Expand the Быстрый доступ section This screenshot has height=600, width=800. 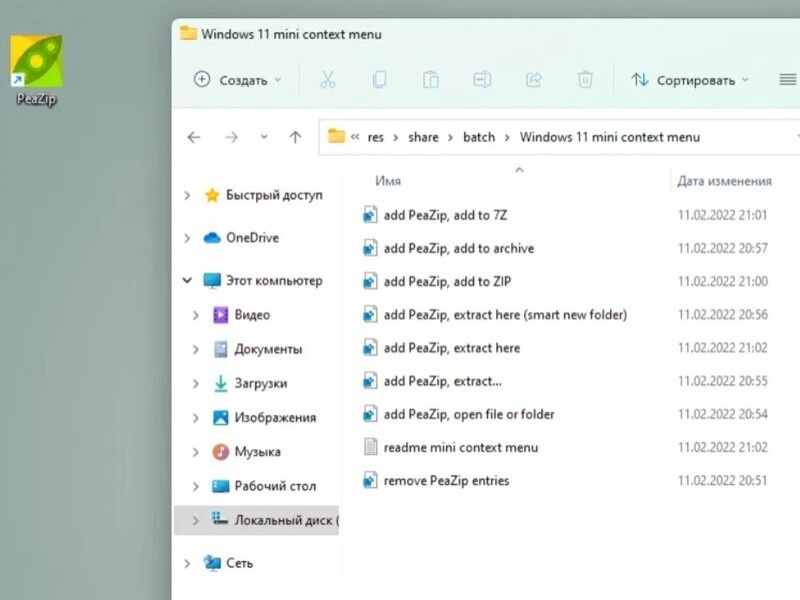(186, 194)
